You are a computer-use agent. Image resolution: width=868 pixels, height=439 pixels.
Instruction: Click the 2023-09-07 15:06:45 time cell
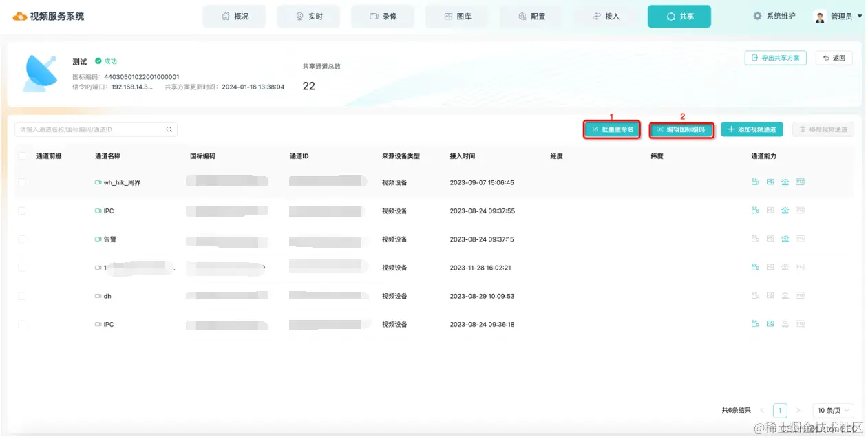482,182
